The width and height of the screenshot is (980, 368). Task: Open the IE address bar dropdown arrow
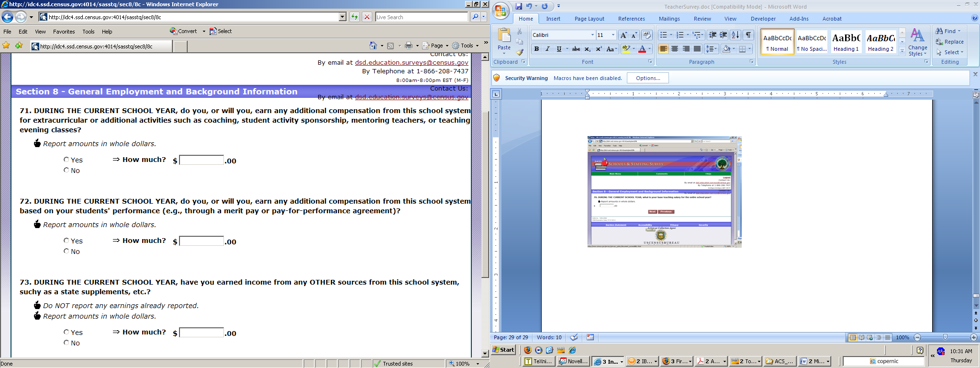tap(342, 17)
